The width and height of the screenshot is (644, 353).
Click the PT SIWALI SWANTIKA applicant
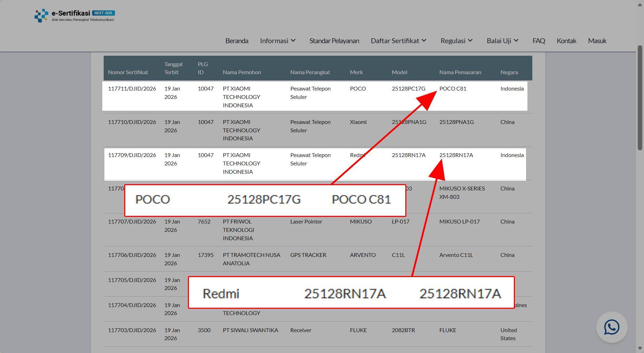pyautogui.click(x=251, y=330)
